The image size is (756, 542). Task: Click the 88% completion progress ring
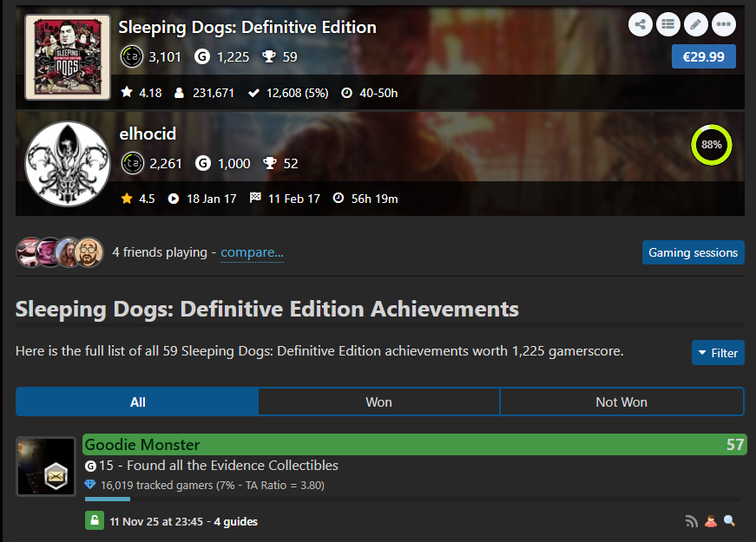tap(711, 145)
